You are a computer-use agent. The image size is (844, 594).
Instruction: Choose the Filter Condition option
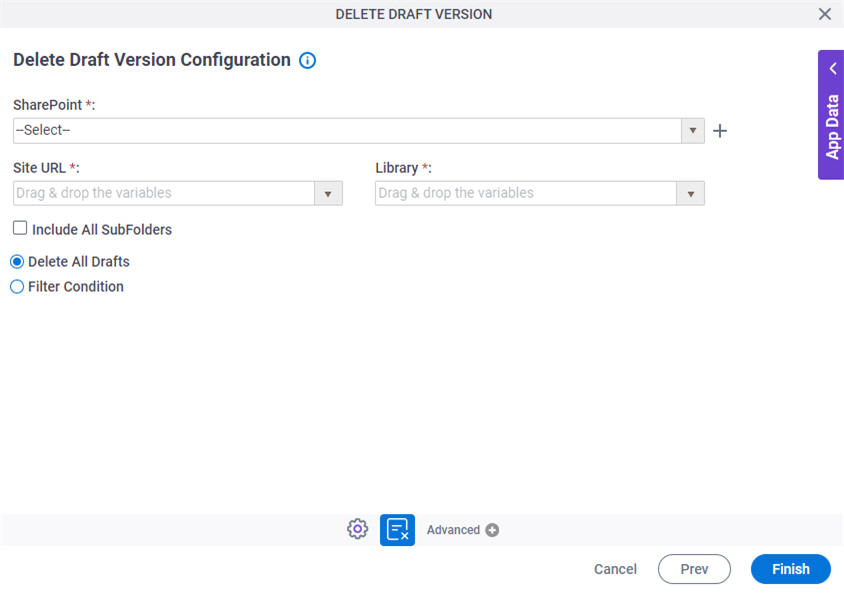pos(16,286)
